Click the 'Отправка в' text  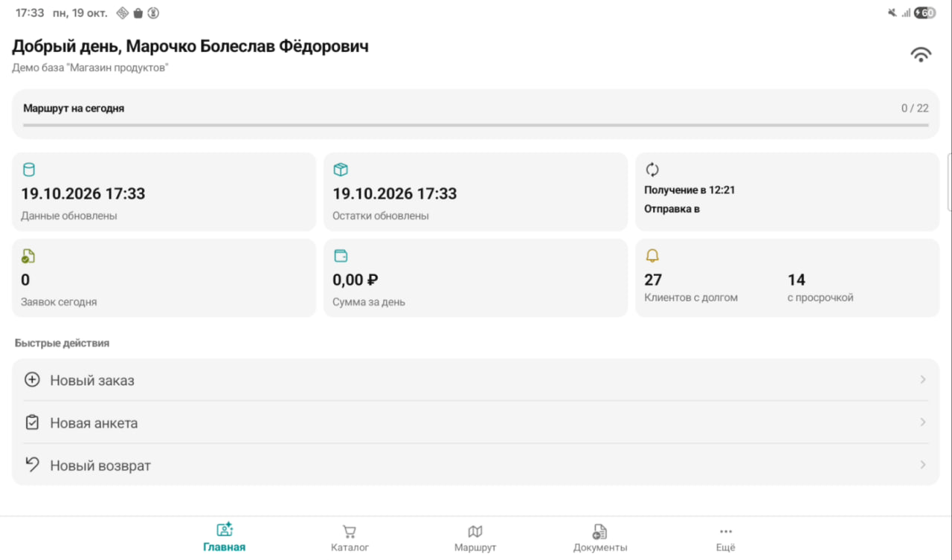(672, 209)
